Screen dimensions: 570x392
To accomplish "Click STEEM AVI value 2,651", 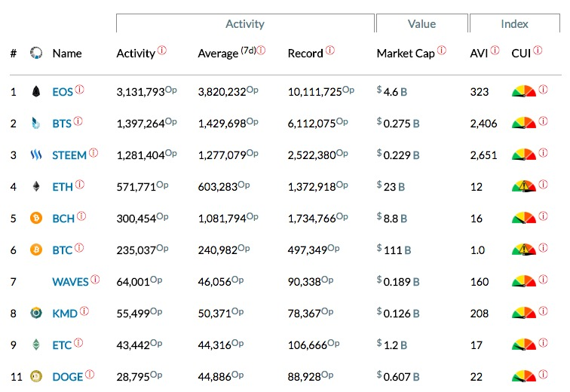I will tap(483, 155).
